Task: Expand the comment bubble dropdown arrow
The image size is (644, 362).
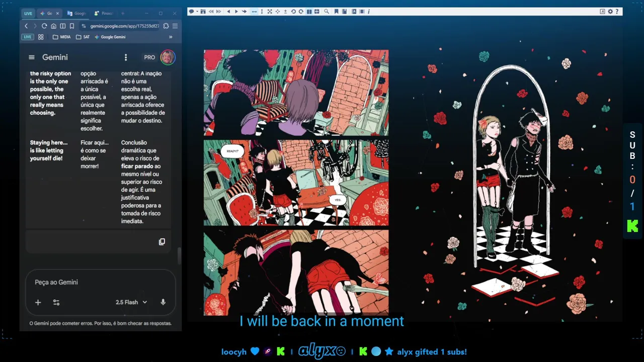Action: [x=197, y=12]
